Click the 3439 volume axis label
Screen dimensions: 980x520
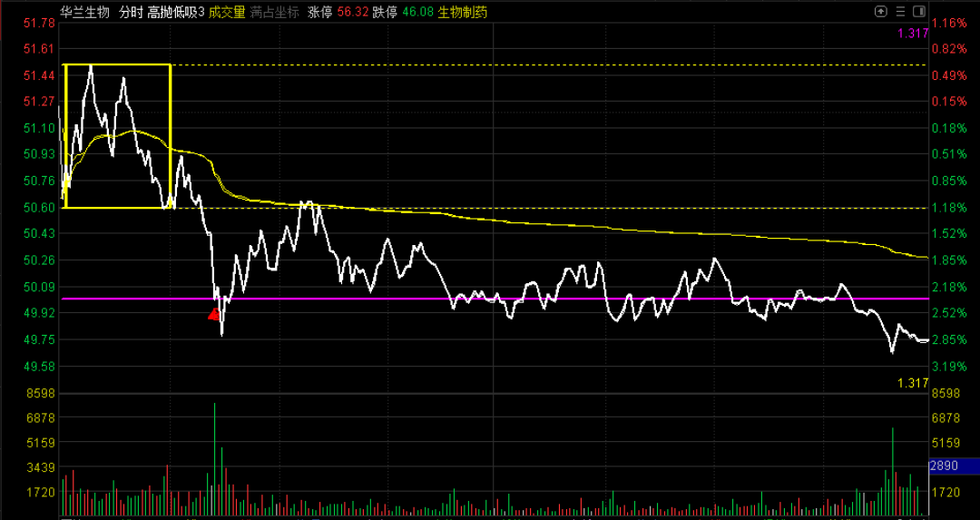(x=42, y=466)
